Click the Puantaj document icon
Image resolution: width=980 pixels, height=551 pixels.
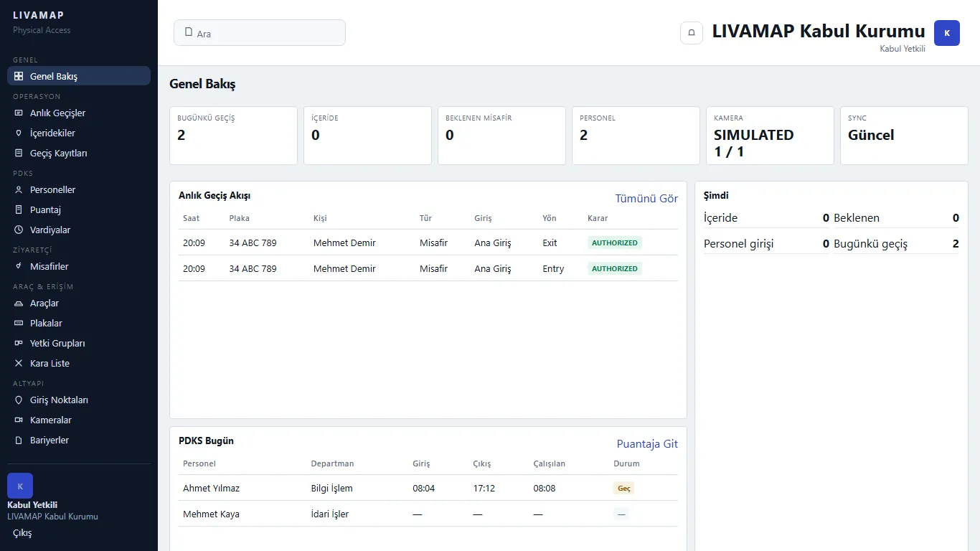(19, 209)
